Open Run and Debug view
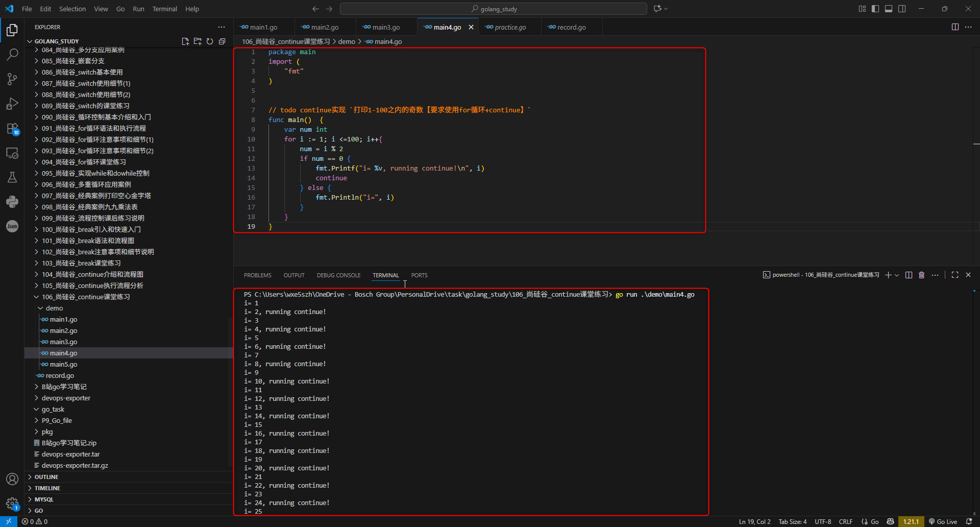Image resolution: width=980 pixels, height=527 pixels. coord(12,104)
